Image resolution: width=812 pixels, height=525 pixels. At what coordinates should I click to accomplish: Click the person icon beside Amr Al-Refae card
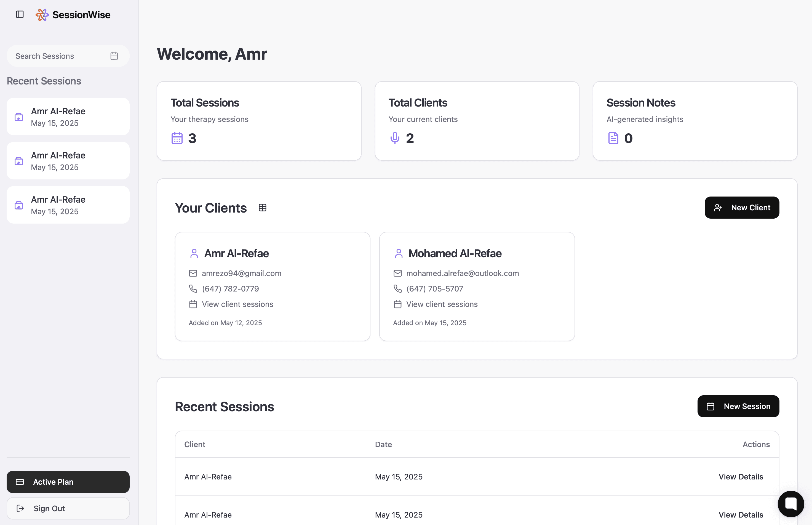194,254
